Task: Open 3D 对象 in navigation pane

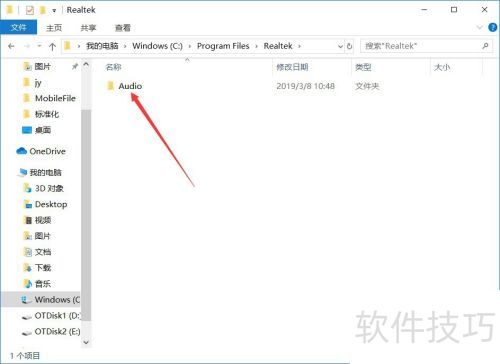Action: pyautogui.click(x=49, y=188)
